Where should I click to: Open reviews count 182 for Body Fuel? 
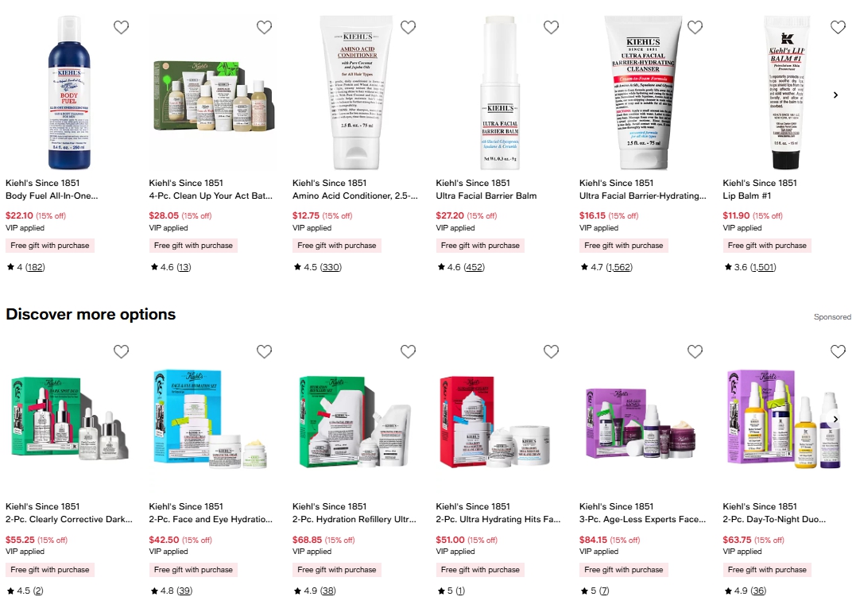tap(36, 267)
